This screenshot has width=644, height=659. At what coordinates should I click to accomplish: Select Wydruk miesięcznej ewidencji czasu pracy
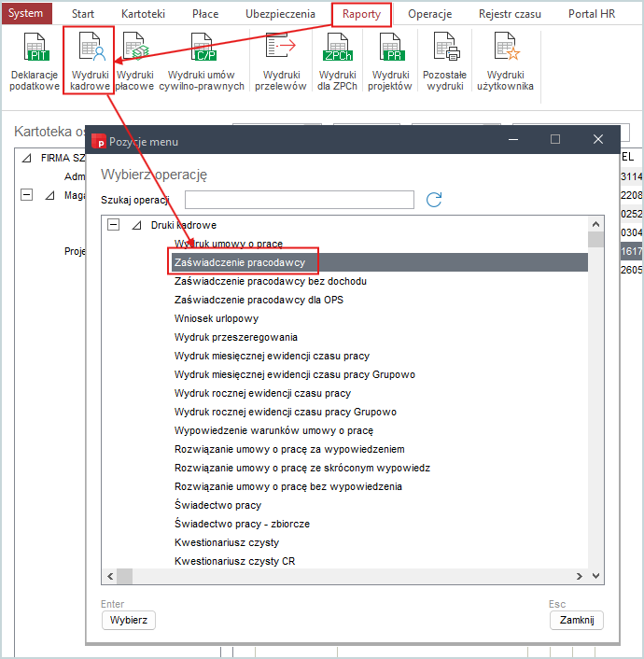point(272,356)
